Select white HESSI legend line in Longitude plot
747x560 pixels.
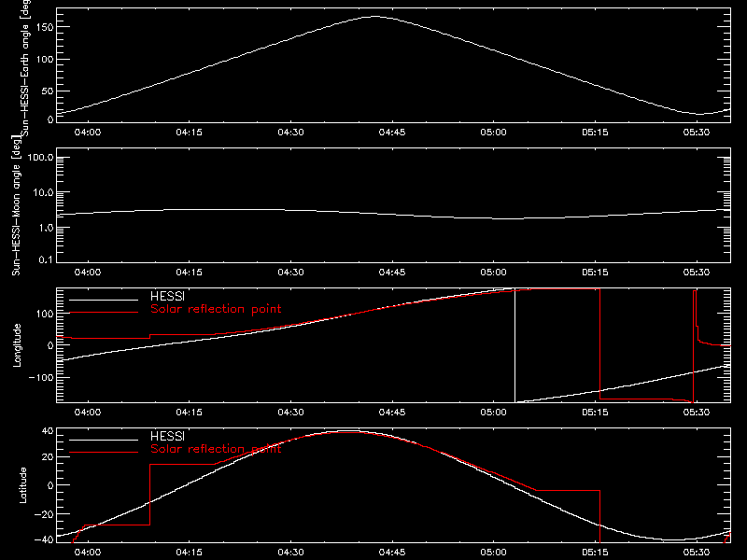104,300
